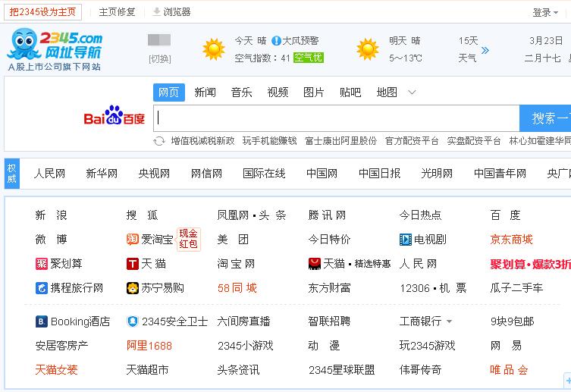Screen dimensions: 571x392
Task: Open 12306 机票 link
Action: (433, 288)
